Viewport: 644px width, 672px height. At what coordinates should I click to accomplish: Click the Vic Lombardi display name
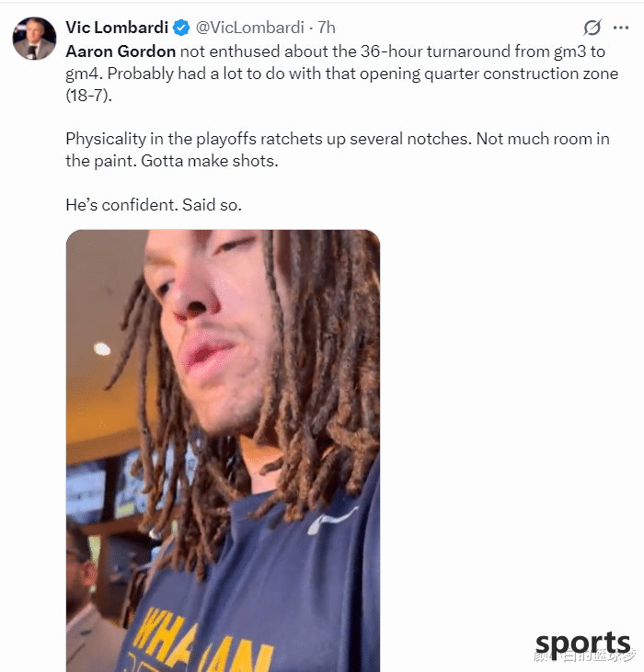117,28
